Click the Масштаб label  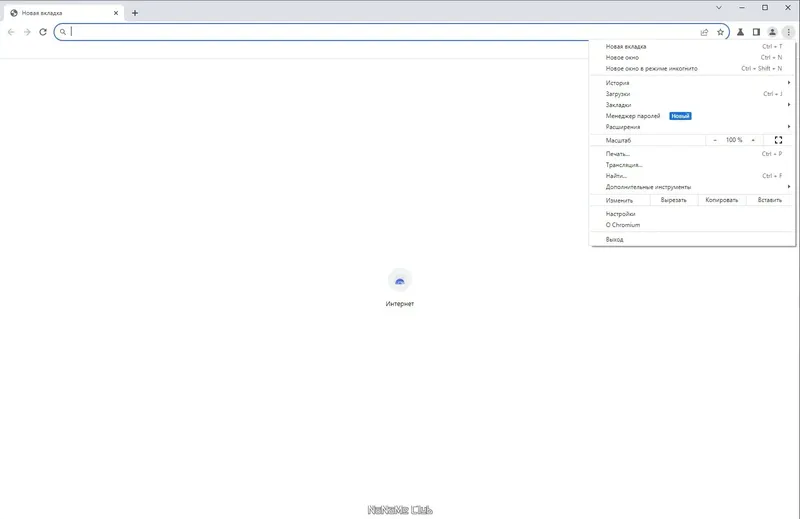[x=618, y=140]
